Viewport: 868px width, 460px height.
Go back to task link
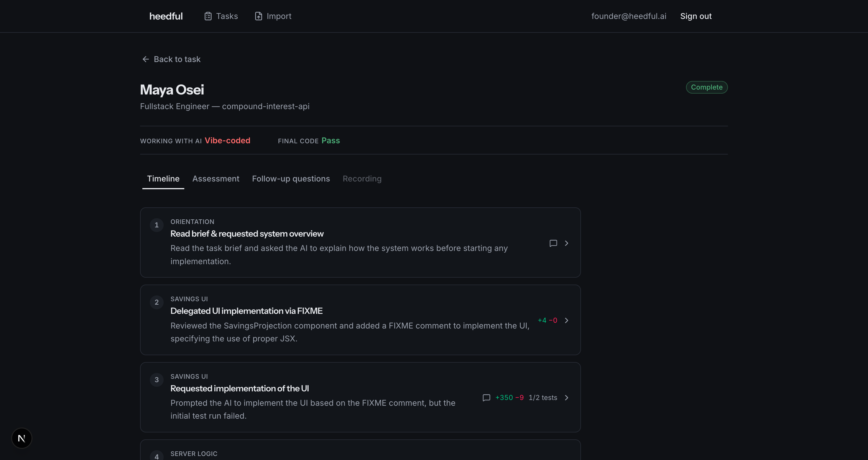(171, 59)
